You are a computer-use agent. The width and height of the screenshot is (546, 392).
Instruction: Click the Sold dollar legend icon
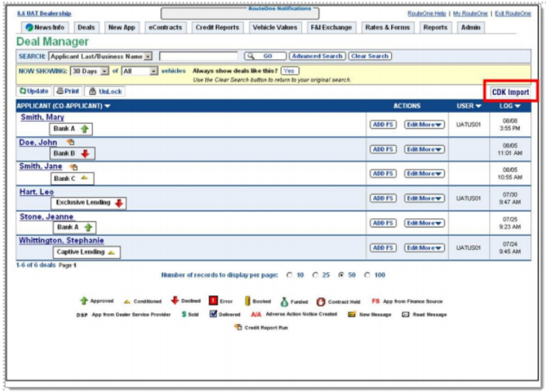click(184, 314)
